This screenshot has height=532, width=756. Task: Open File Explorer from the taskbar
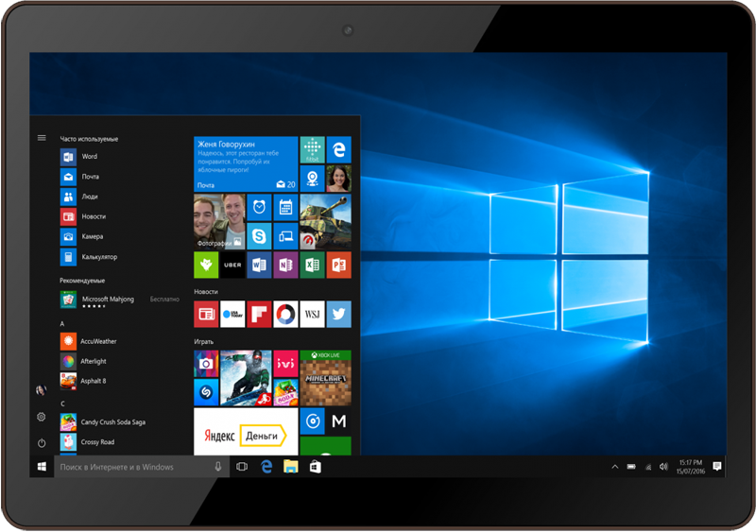[291, 467]
